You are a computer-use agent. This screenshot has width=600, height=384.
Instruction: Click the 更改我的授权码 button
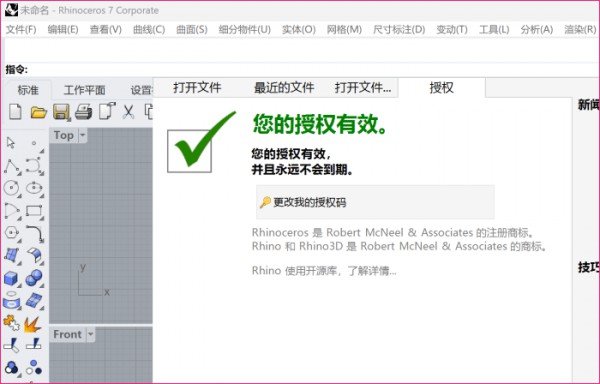(x=375, y=202)
